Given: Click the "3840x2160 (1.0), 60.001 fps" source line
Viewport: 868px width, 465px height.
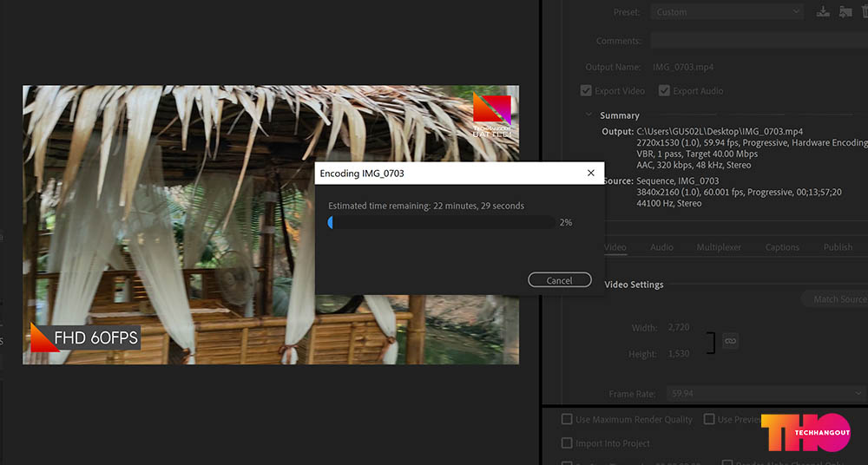Looking at the screenshot, I should tap(739, 192).
